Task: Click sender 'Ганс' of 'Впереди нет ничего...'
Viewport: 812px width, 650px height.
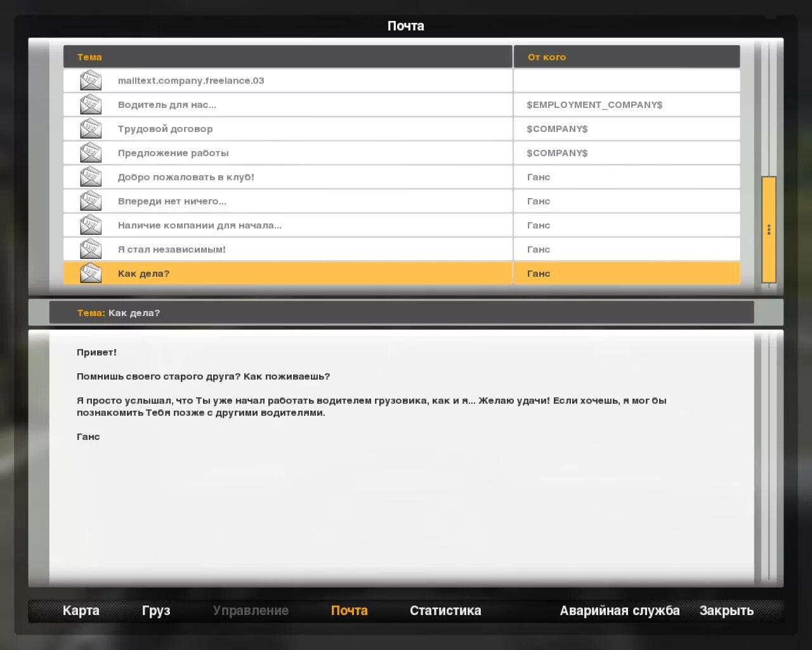Action: pos(627,201)
